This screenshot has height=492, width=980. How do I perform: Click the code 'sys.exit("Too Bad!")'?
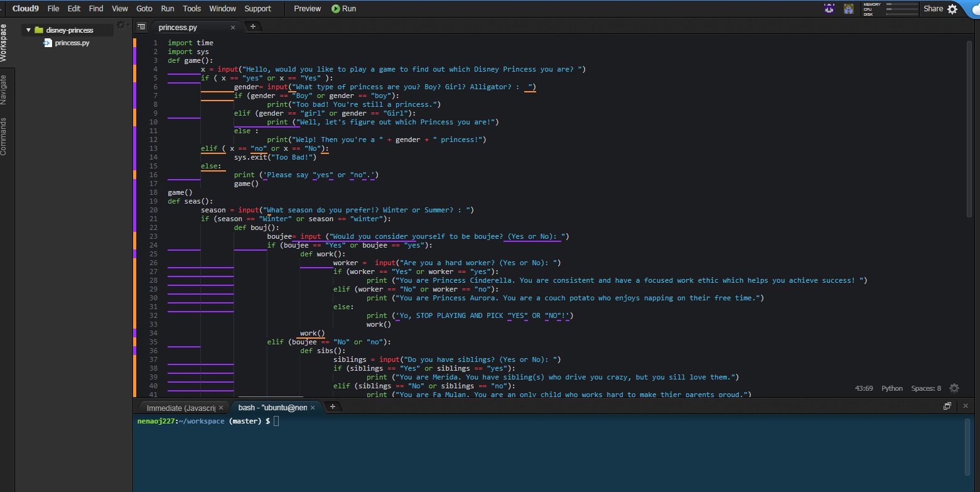pos(276,157)
